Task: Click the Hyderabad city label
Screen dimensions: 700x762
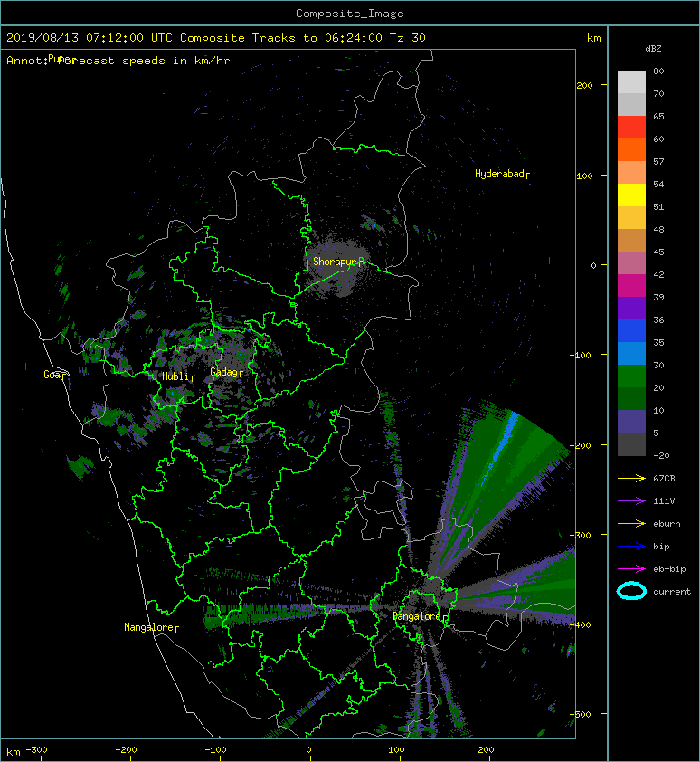Action: click(x=499, y=174)
